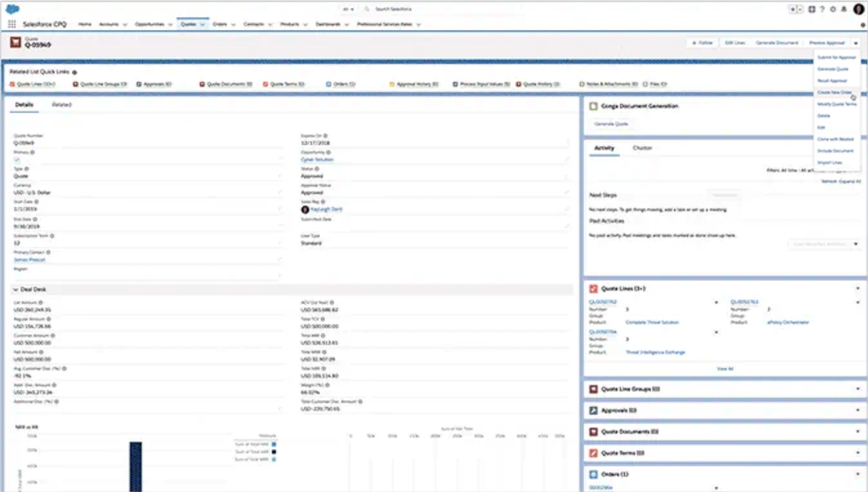Open the Search scope All dropdown

[x=349, y=10]
